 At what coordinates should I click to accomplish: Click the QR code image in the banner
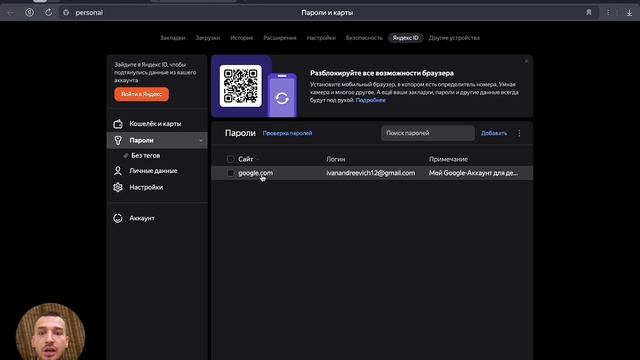[x=241, y=86]
